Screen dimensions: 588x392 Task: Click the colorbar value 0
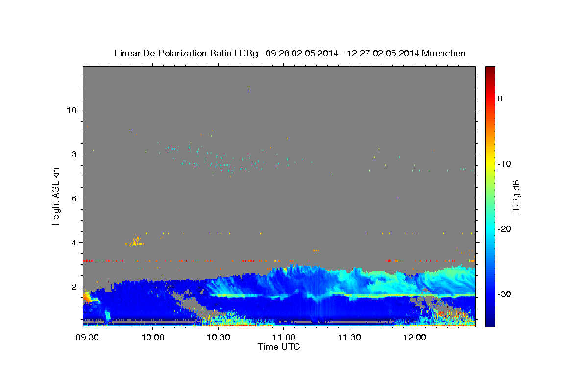500,98
